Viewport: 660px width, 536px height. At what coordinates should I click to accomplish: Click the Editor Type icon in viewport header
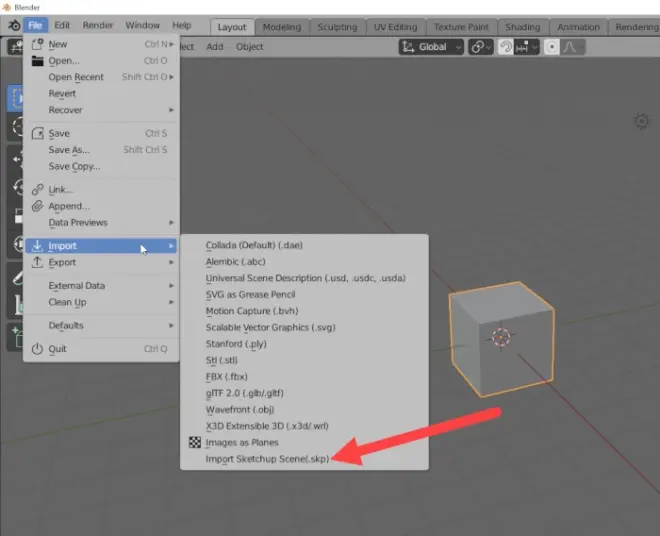[15, 47]
